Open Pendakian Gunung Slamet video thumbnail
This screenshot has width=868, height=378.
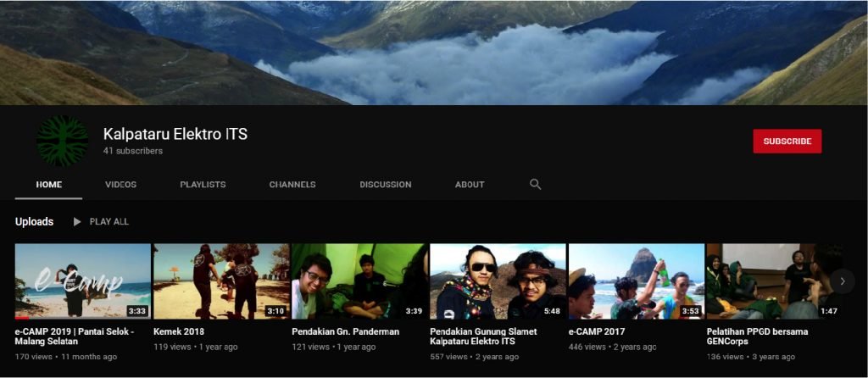click(x=498, y=281)
